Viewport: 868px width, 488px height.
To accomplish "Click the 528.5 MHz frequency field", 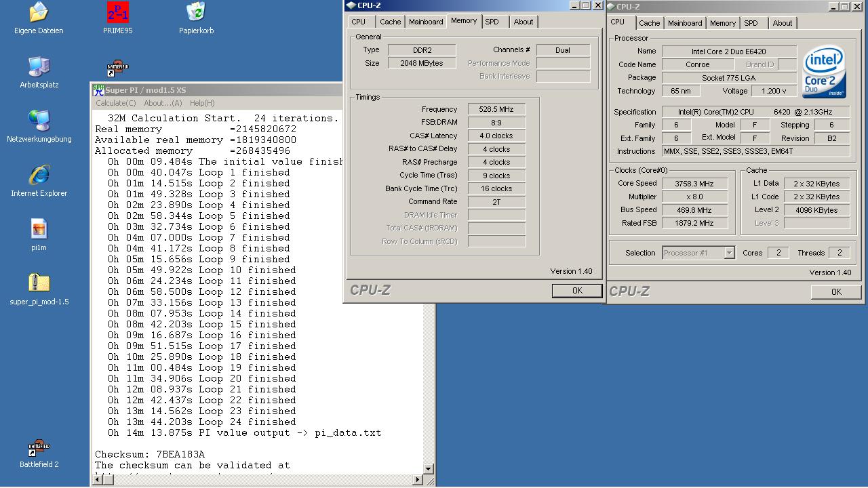I will click(x=496, y=109).
